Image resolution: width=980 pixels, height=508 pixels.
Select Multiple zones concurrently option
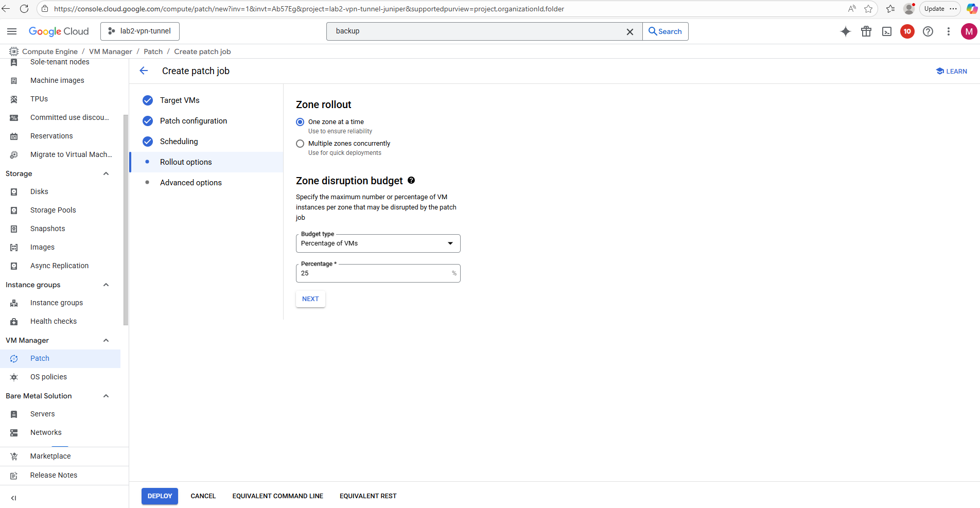click(x=300, y=144)
